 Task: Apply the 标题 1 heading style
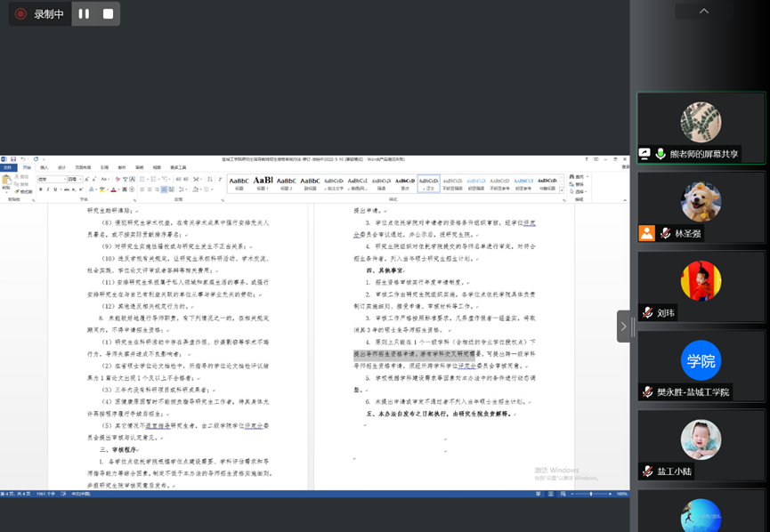pos(263,183)
